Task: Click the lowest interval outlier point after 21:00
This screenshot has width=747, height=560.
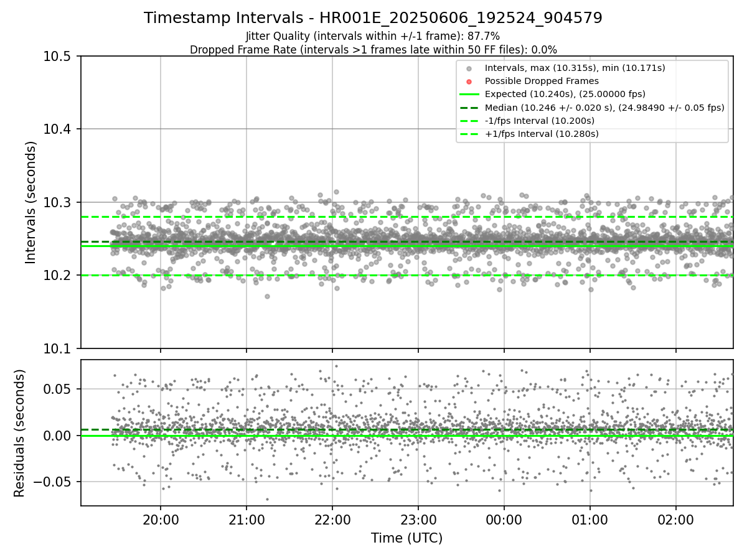Action: coord(267,296)
